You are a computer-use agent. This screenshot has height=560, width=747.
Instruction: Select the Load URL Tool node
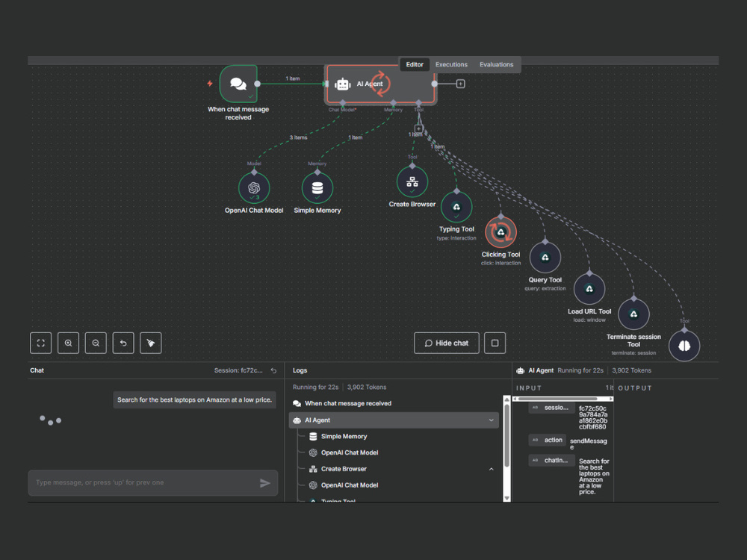pyautogui.click(x=589, y=289)
